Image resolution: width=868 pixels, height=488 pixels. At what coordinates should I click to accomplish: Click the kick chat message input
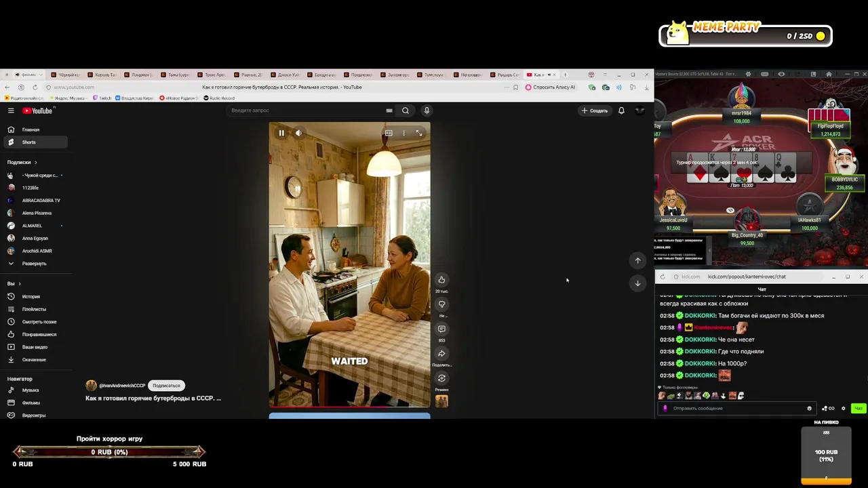click(x=736, y=409)
